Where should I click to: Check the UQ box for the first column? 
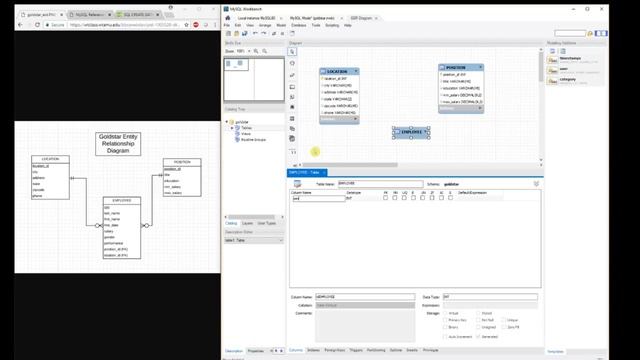pyautogui.click(x=404, y=198)
